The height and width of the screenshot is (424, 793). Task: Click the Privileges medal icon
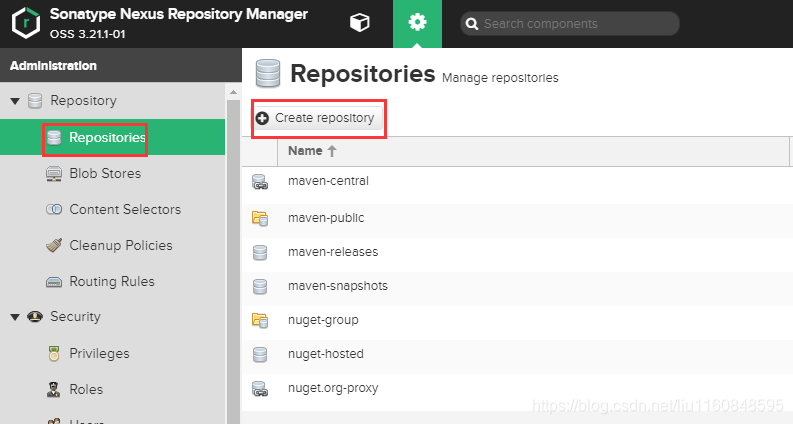click(54, 353)
